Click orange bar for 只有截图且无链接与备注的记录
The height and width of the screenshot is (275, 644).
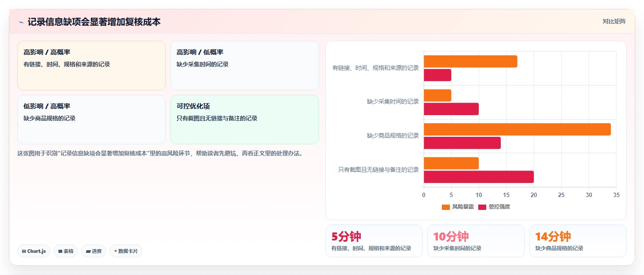(451, 163)
